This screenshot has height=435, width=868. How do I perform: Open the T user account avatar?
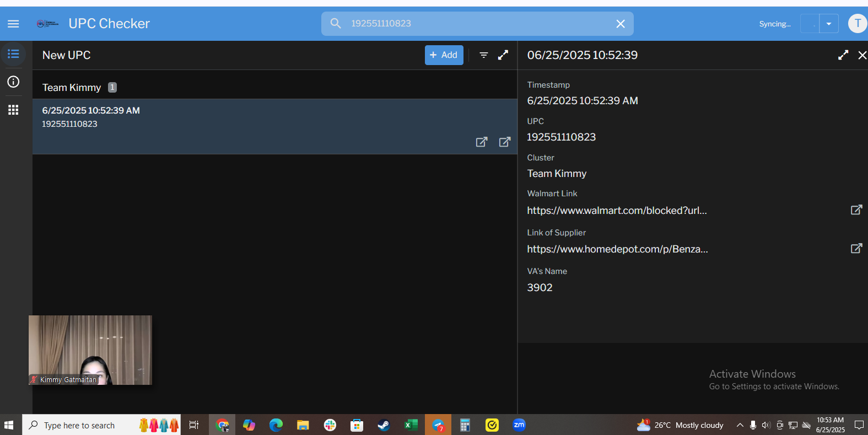[x=857, y=24]
